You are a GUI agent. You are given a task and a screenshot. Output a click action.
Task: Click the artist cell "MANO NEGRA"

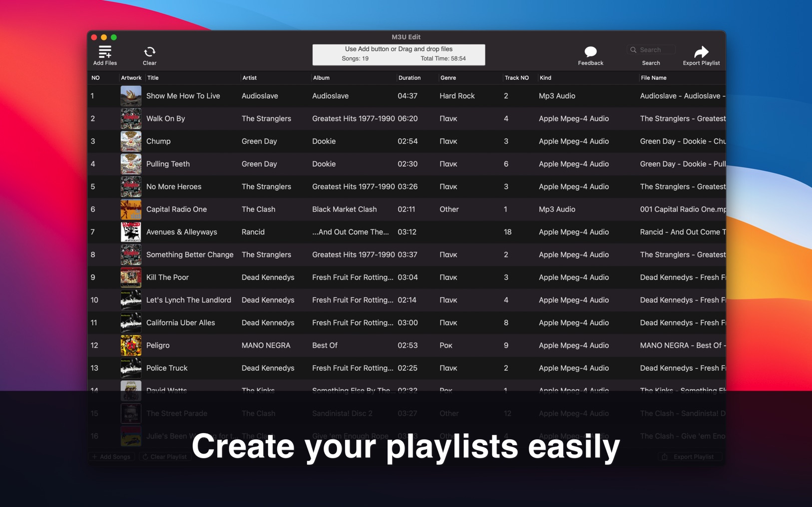pos(266,346)
